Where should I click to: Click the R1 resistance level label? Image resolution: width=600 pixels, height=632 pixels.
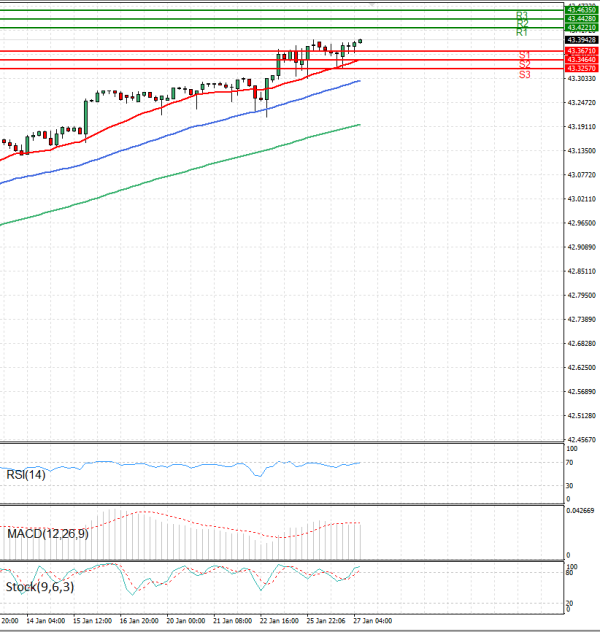[522, 33]
